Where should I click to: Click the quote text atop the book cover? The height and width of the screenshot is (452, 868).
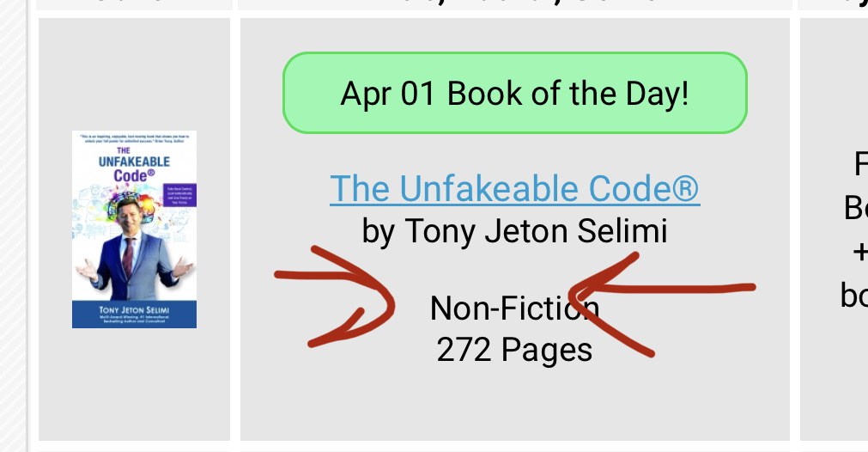point(135,137)
